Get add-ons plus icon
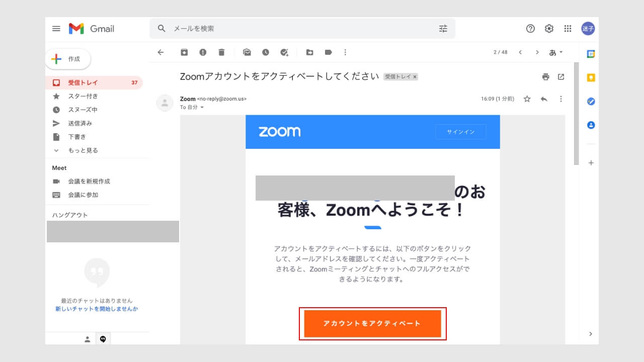 click(x=591, y=163)
